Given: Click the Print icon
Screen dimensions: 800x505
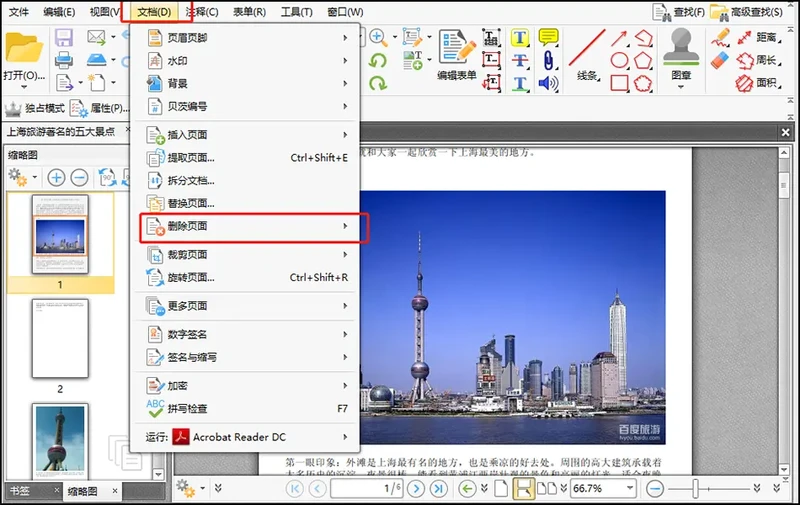Looking at the screenshot, I should click(64, 60).
